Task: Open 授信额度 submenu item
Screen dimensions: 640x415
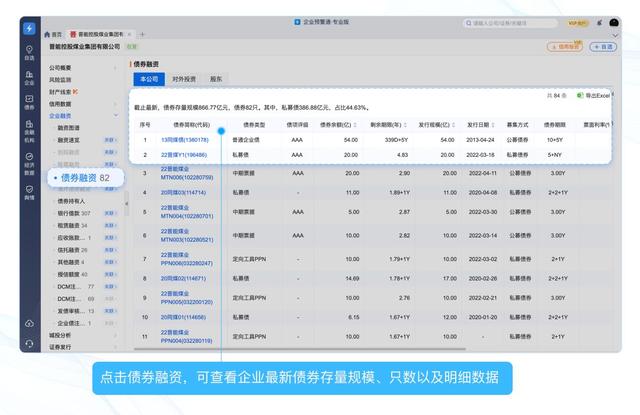Action: 72,274
